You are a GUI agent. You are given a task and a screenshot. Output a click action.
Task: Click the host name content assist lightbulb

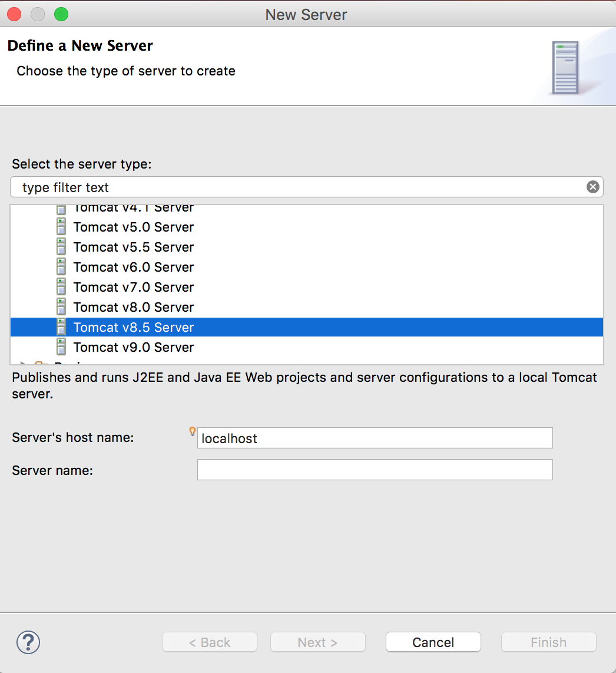click(192, 431)
